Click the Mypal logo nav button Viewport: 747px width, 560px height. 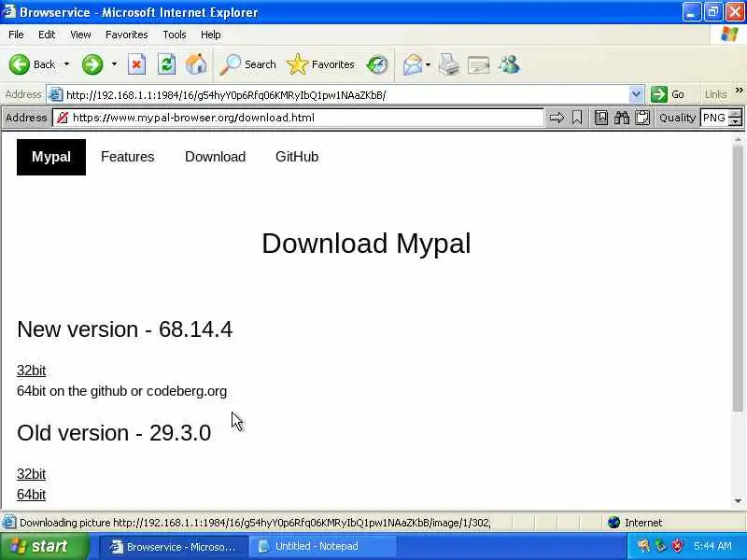point(51,157)
